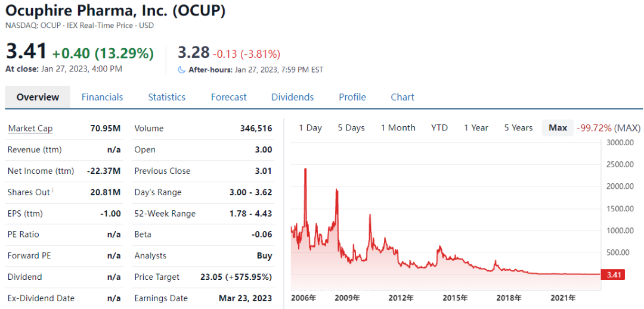644x309 pixels.
Task: Click the after-hours moon icon
Action: 182,70
